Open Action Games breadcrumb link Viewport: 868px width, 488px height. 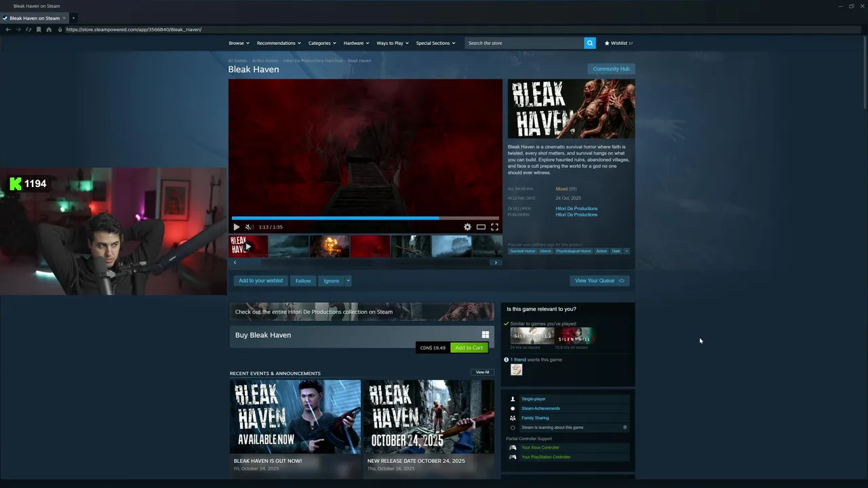[x=265, y=60]
